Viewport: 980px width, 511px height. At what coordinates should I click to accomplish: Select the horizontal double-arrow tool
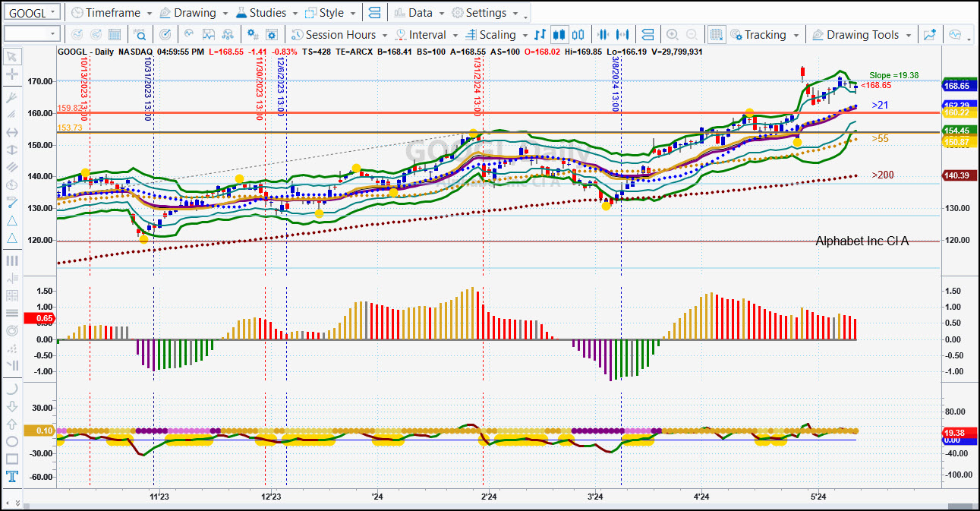point(12,132)
